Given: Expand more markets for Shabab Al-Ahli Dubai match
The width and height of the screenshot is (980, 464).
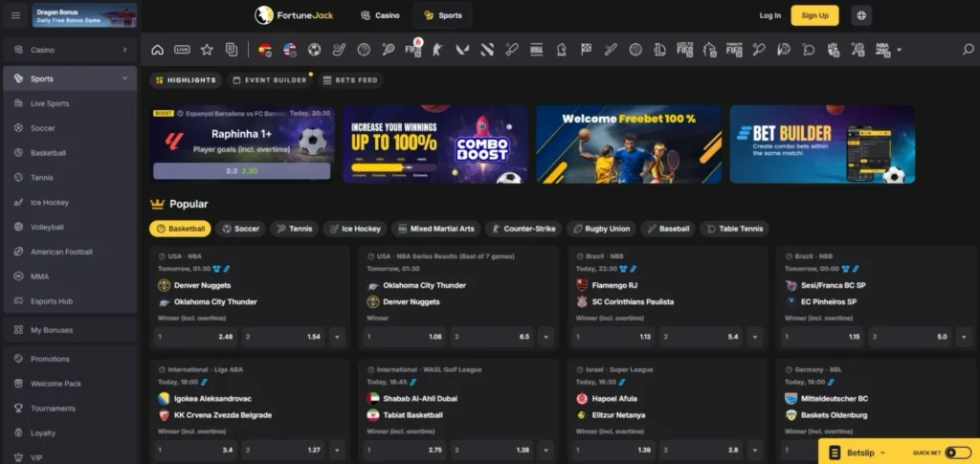Looking at the screenshot, I should pyautogui.click(x=546, y=450).
